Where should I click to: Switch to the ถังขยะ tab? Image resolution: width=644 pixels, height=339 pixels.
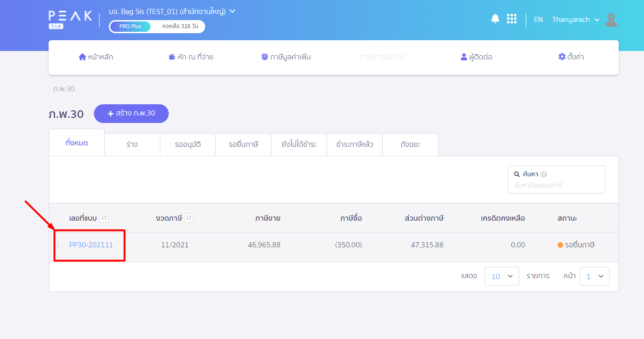click(410, 144)
